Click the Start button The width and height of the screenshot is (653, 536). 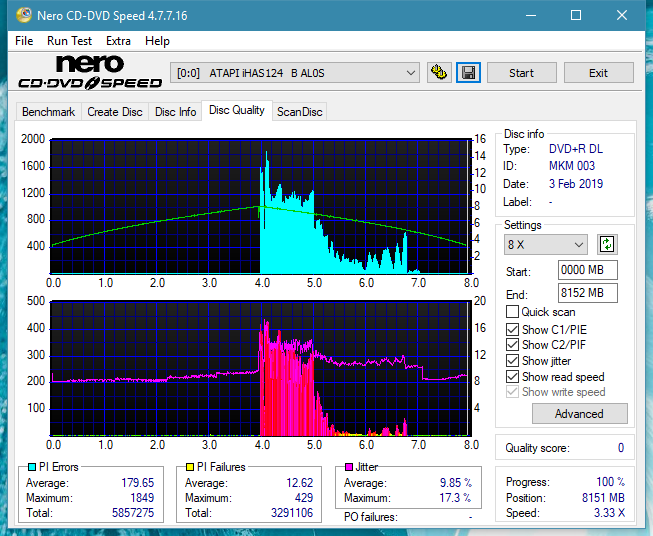521,73
